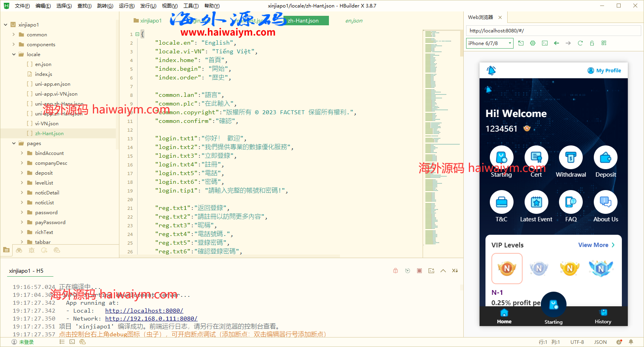Open the http://localhost:8080/ link in console

pos(144,311)
